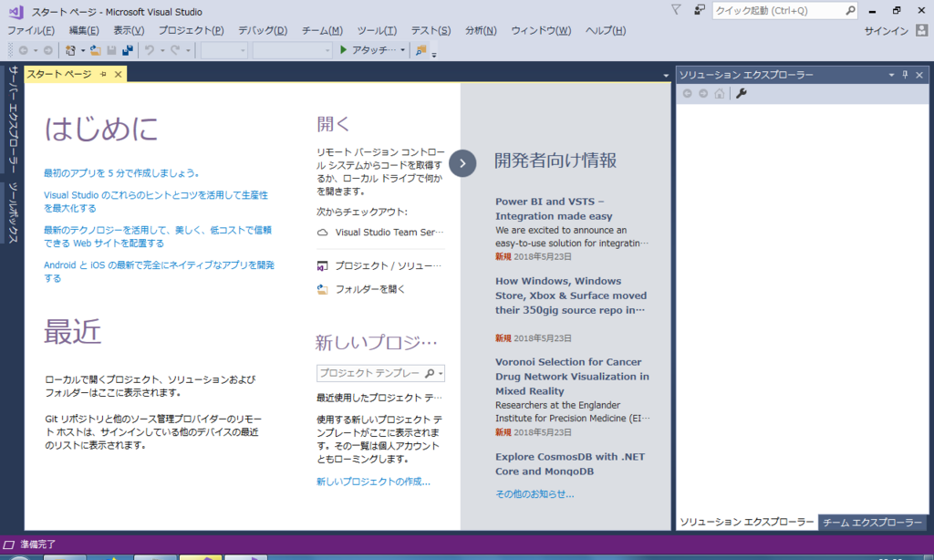Click the Save All toolbar icon
Image resolution: width=934 pixels, height=560 pixels.
click(x=128, y=49)
